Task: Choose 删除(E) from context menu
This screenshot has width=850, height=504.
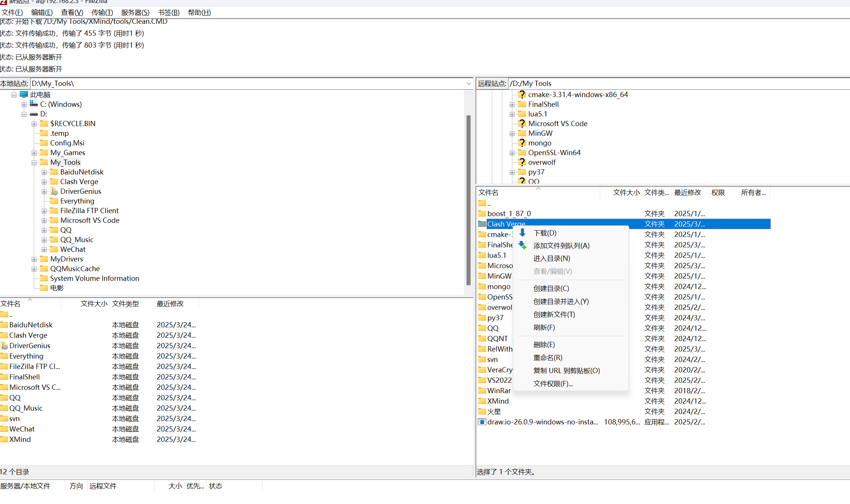Action: [x=544, y=344]
